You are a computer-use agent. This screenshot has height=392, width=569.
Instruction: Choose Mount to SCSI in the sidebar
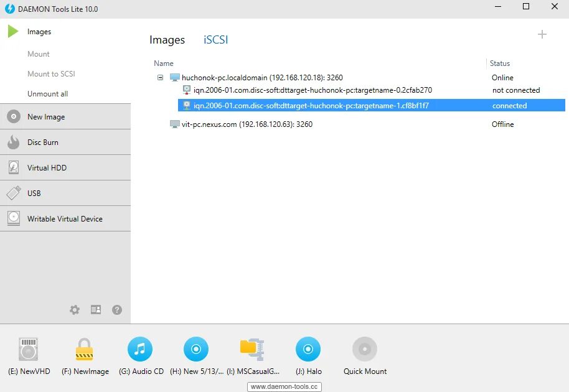click(51, 73)
